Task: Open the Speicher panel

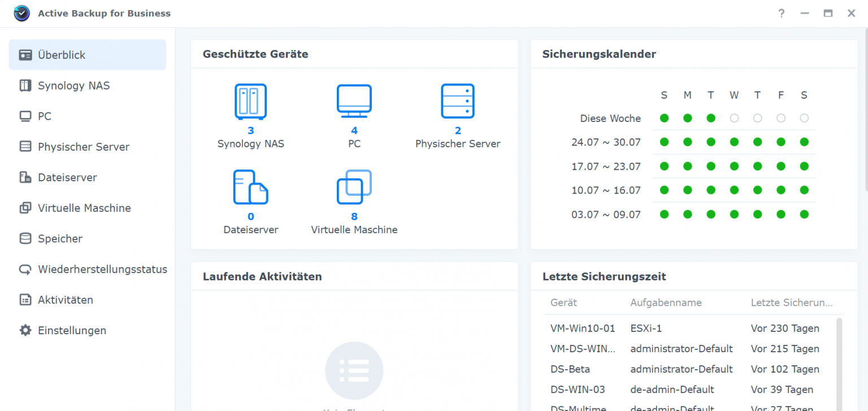Action: [x=59, y=238]
